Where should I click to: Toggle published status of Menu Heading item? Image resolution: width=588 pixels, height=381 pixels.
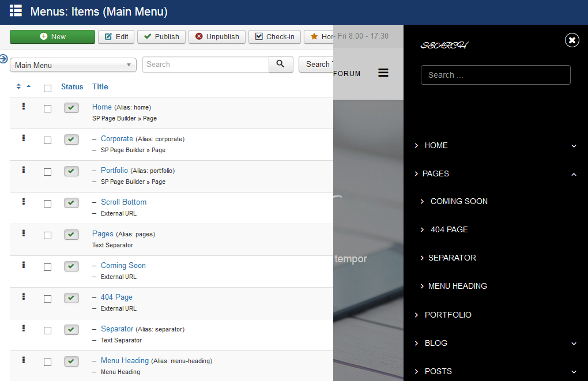tap(71, 361)
